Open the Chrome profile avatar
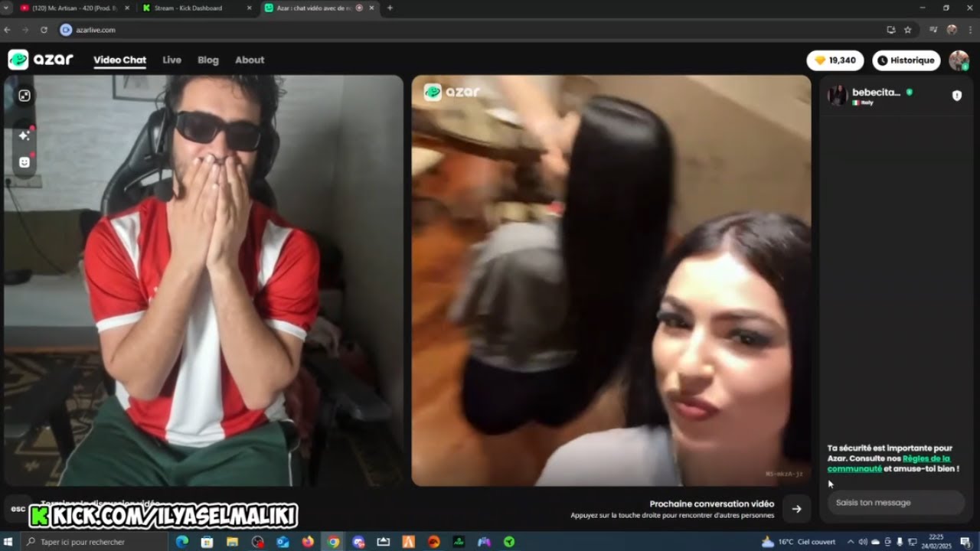 952,30
